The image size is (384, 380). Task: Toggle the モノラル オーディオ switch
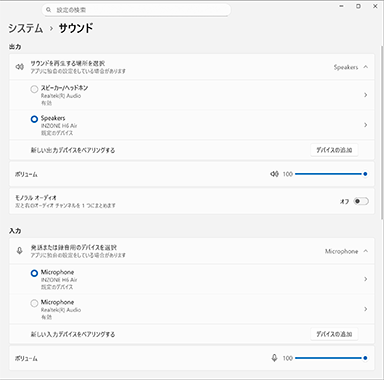pos(361,201)
